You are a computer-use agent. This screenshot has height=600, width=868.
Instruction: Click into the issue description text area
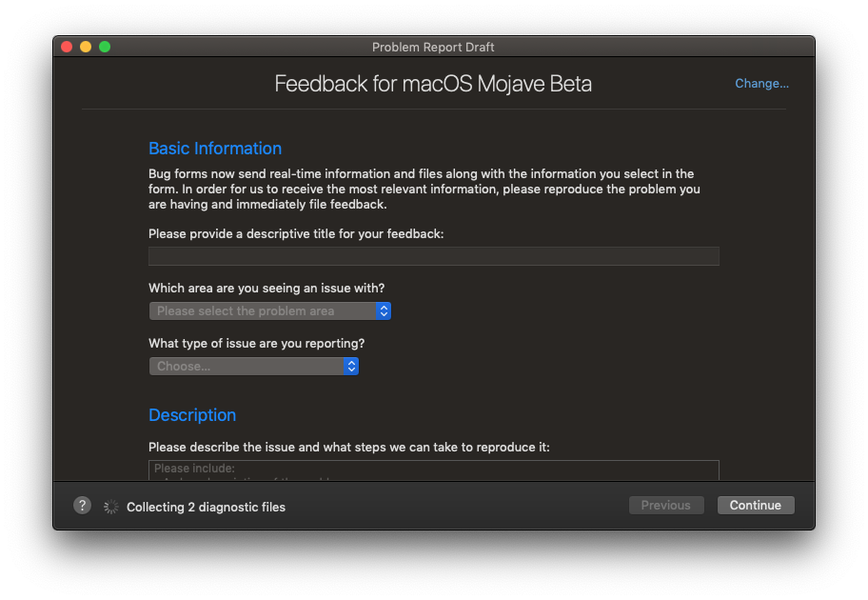point(433,470)
